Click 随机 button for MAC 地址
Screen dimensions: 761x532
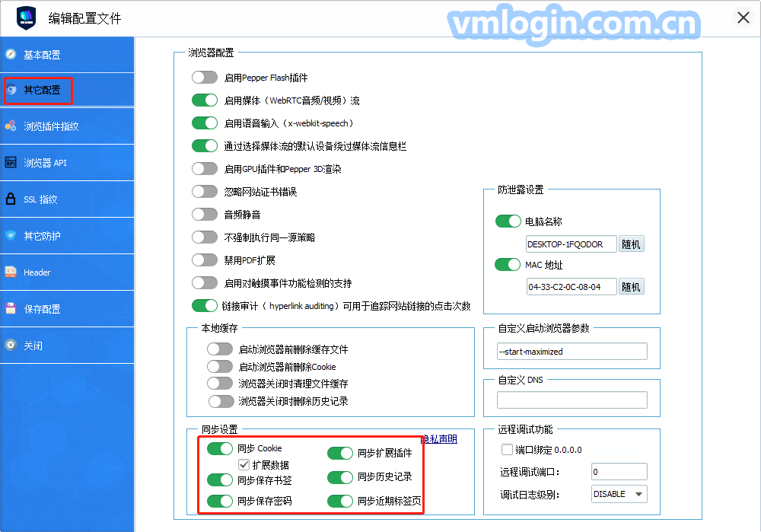632,287
